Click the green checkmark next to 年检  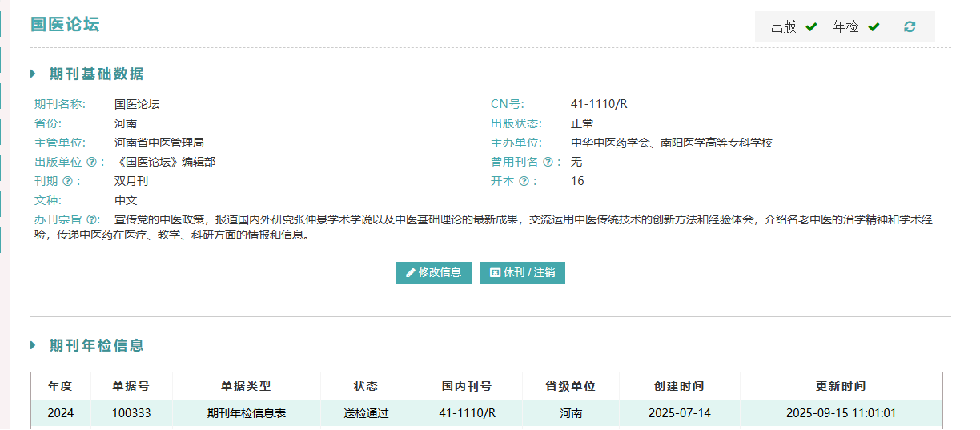(874, 26)
